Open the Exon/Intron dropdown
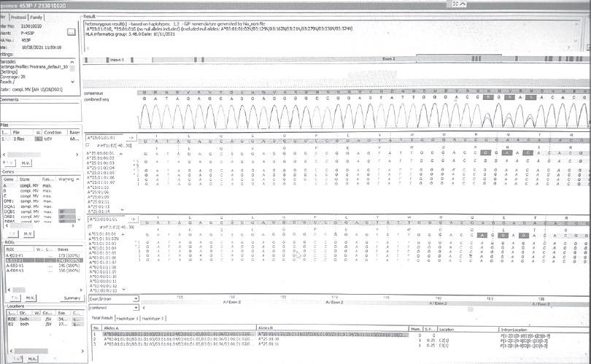Viewport: 591px width, 364px height. pyautogui.click(x=112, y=298)
